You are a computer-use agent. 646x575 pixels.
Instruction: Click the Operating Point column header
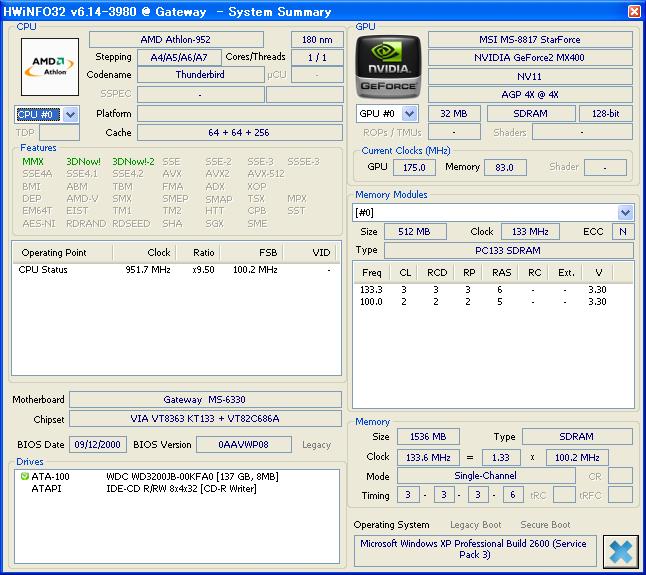(x=63, y=252)
